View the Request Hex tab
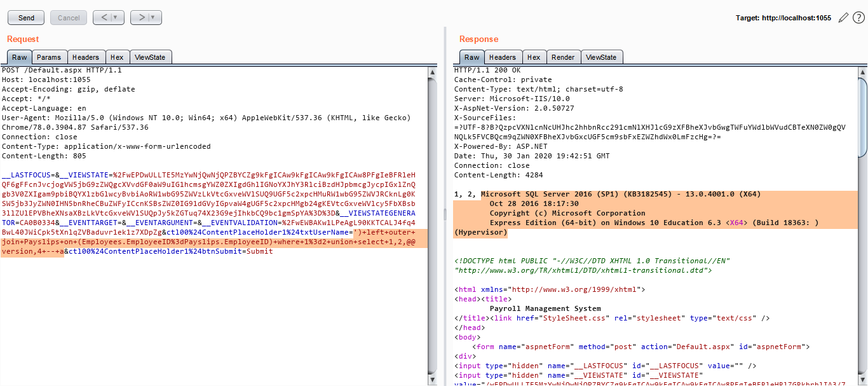 pos(117,57)
